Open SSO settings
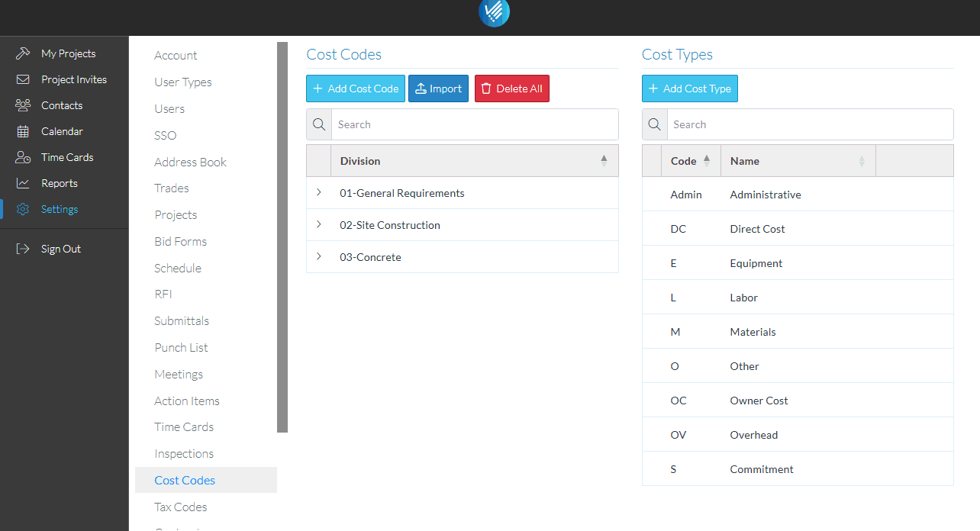Viewport: 980px width, 531px height. click(x=165, y=135)
